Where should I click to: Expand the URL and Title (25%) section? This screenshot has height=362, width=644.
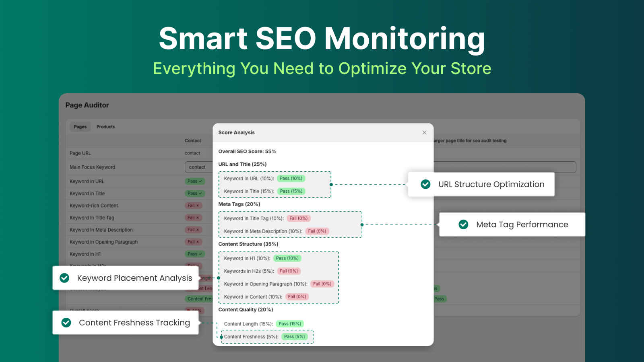click(x=242, y=164)
